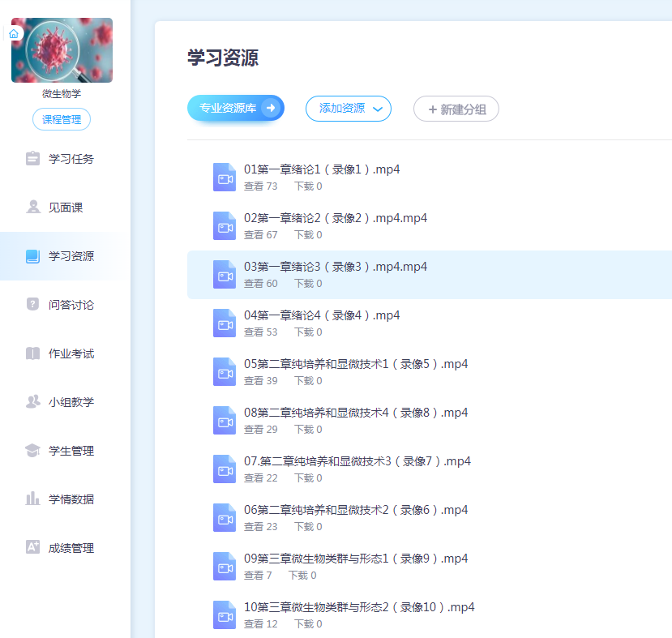Viewport: 672px width, 638px height.
Task: Select the 见面课 person icon
Action: pos(32,207)
